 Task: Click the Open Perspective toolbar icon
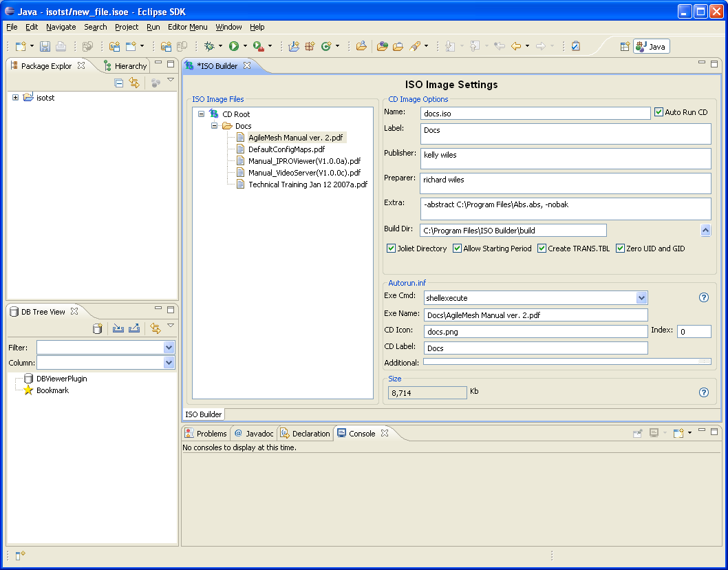pos(625,46)
